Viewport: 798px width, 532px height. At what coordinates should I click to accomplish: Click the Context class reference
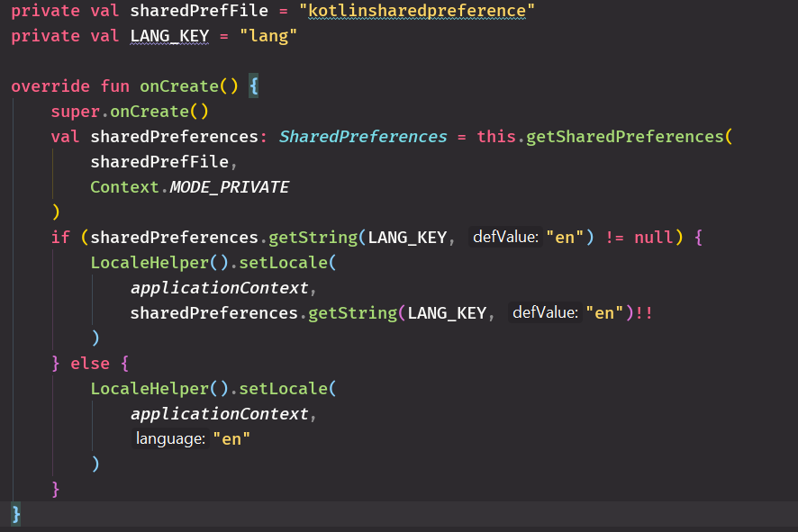(x=124, y=187)
